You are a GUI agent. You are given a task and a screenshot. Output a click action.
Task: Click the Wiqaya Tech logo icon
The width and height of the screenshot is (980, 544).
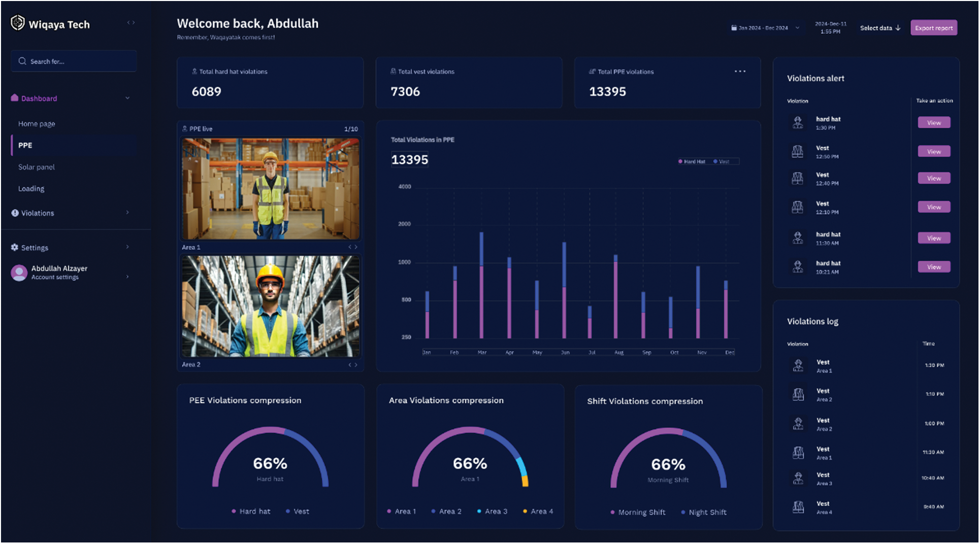tap(18, 23)
